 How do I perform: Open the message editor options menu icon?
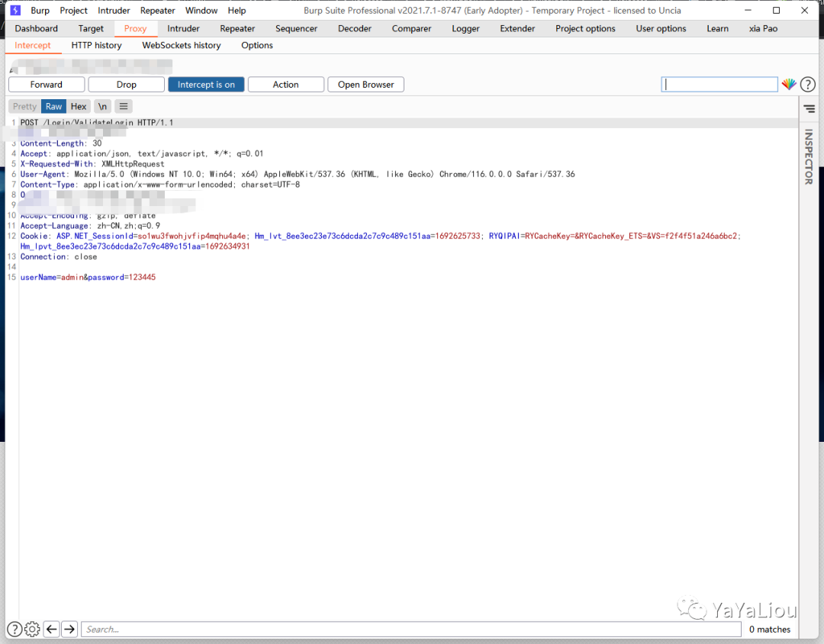pyautogui.click(x=124, y=106)
